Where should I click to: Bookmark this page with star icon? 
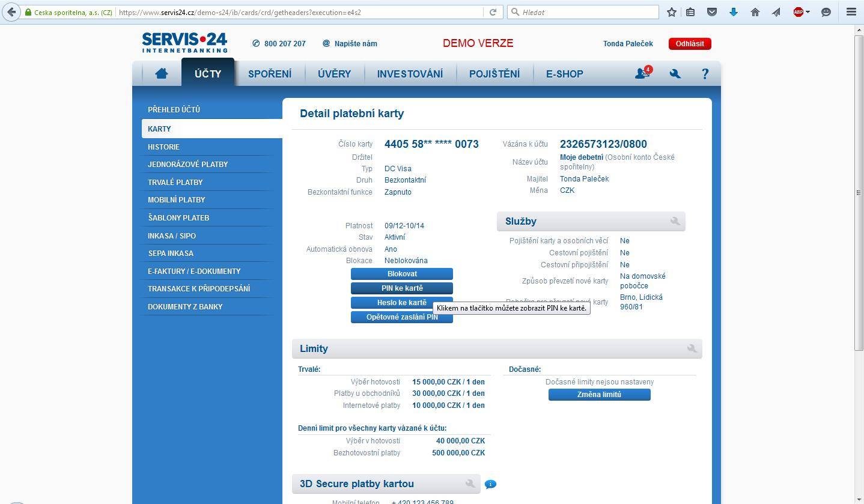(x=672, y=12)
